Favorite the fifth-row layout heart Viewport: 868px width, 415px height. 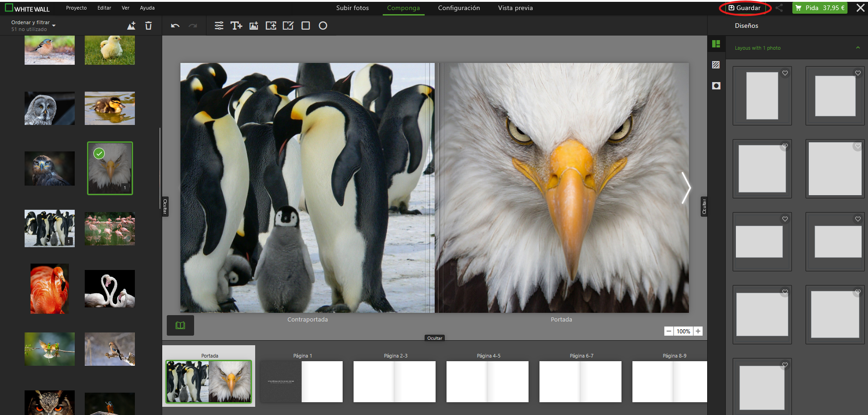pos(785,365)
